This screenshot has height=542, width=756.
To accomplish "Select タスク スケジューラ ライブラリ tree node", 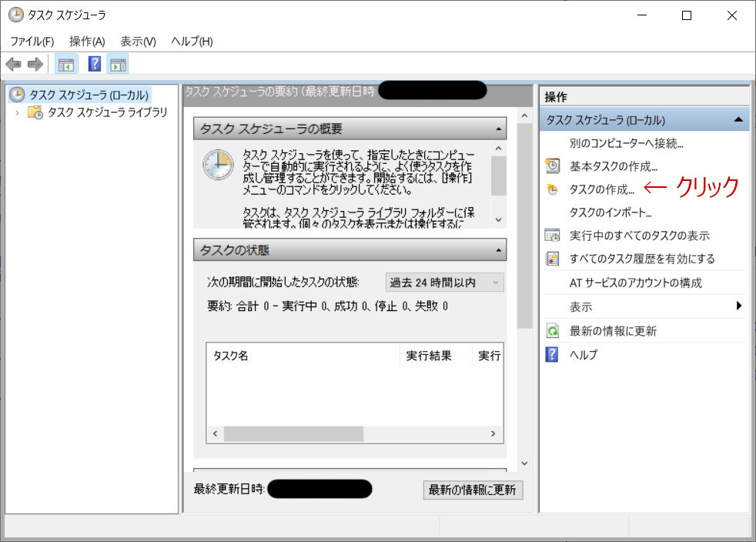I will tap(107, 112).
